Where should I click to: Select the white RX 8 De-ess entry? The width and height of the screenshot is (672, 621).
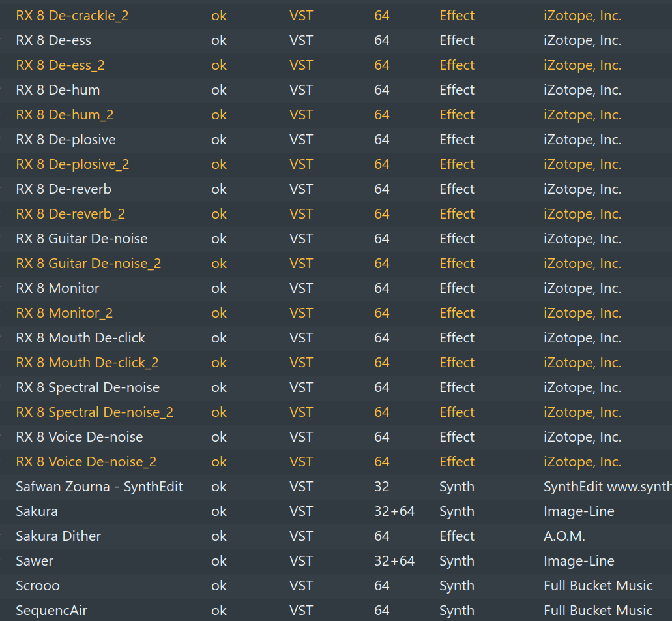click(x=53, y=40)
